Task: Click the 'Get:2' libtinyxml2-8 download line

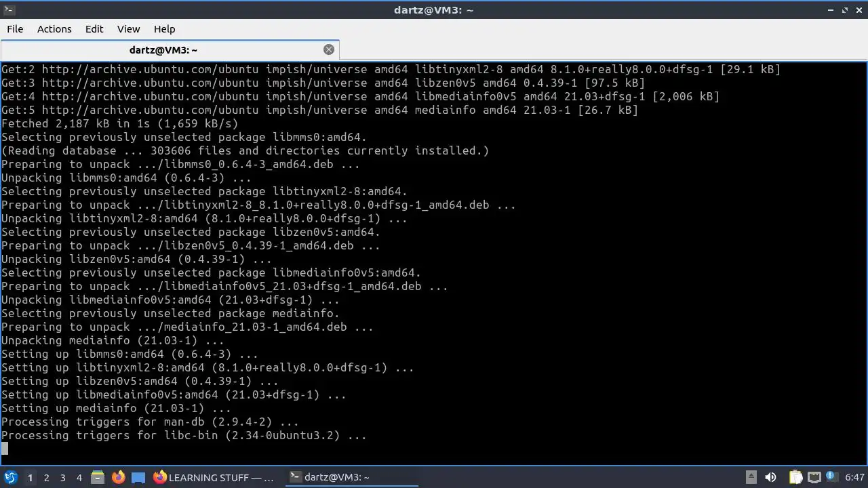Action: (391, 69)
